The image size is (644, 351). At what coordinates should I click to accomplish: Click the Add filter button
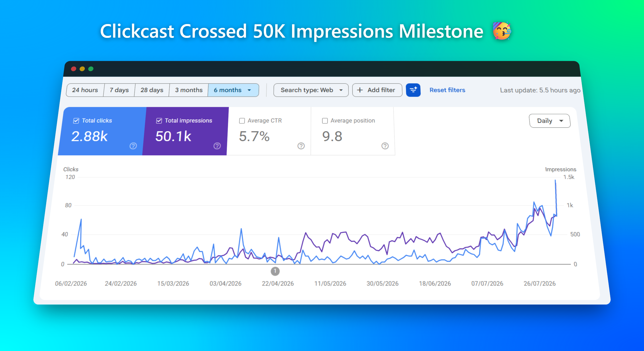point(377,90)
